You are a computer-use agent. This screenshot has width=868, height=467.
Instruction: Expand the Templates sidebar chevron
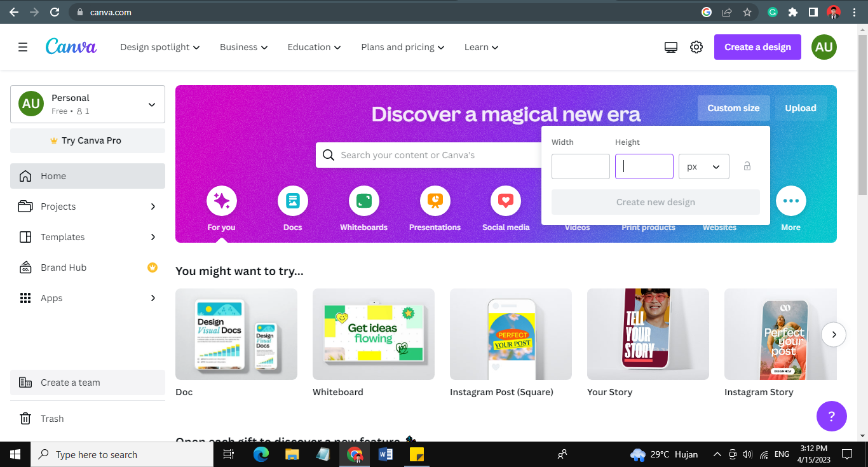click(x=153, y=236)
